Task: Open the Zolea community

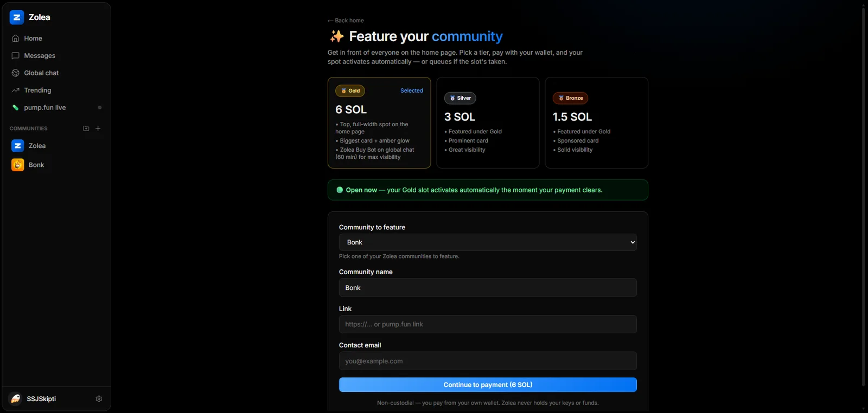Action: click(56, 146)
